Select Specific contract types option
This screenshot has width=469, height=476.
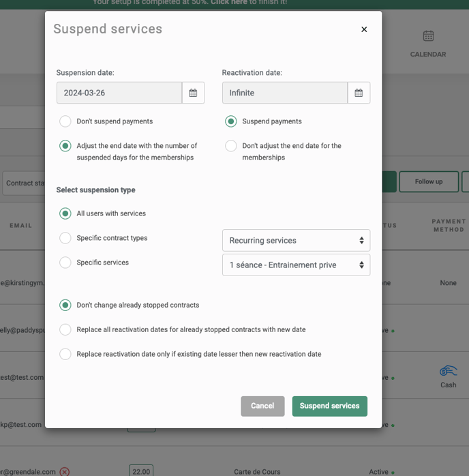click(65, 238)
